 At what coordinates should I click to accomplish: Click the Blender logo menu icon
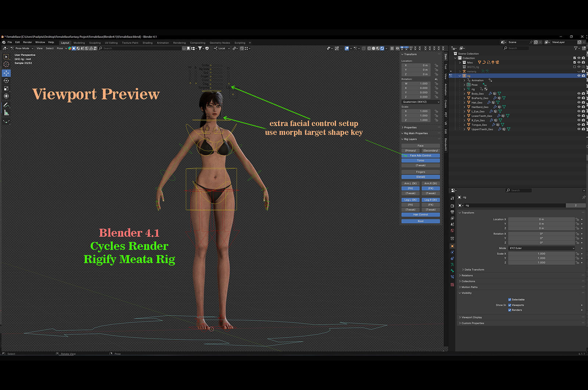4,42
